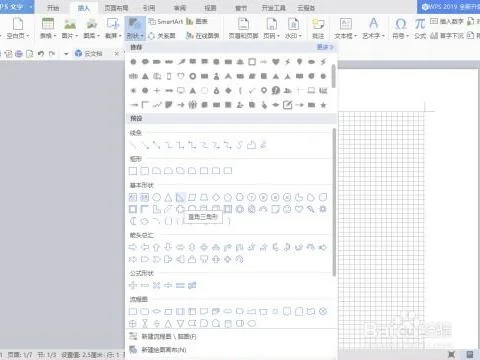
Task: Click the relationship diagram (关系图) button
Action: (x=162, y=35)
